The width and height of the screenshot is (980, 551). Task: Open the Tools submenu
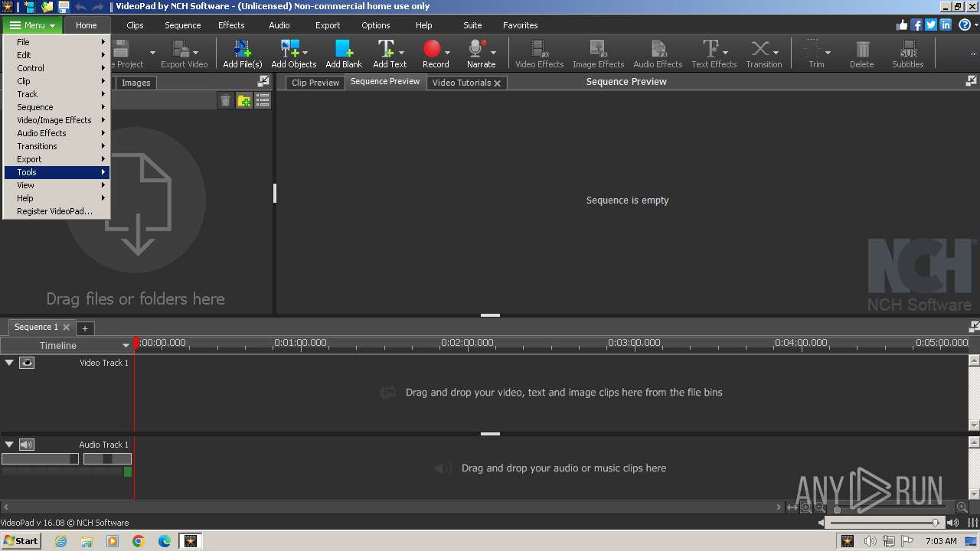[57, 172]
